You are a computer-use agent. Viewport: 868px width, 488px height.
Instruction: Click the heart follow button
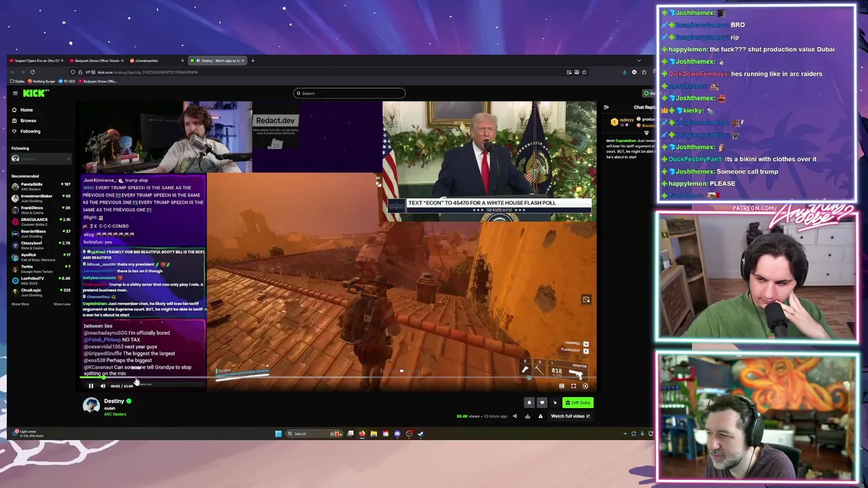[x=542, y=403]
